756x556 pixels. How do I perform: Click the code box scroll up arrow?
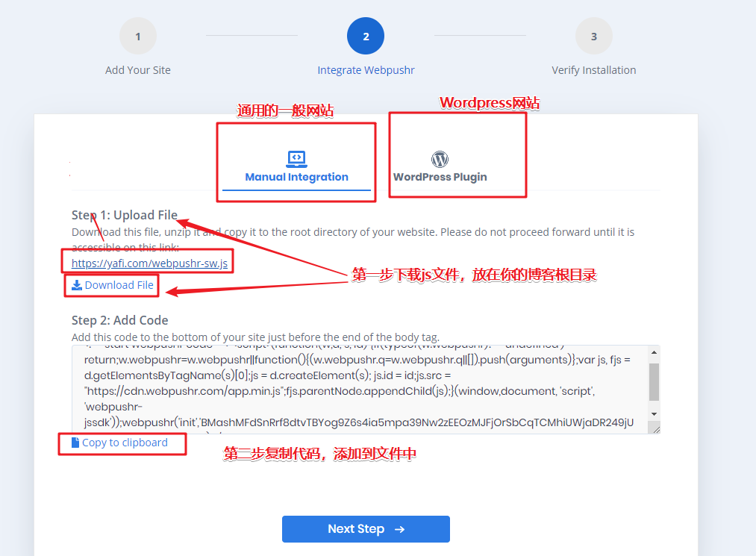[654, 352]
